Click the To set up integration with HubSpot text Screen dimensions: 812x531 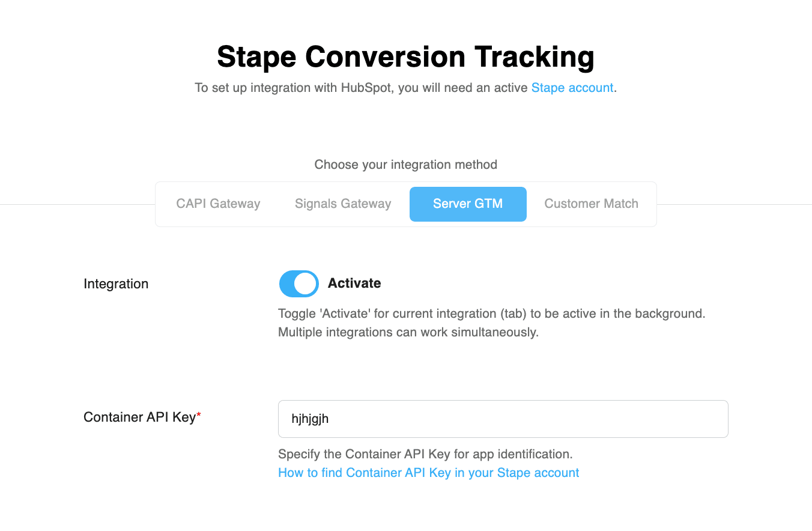[362, 88]
